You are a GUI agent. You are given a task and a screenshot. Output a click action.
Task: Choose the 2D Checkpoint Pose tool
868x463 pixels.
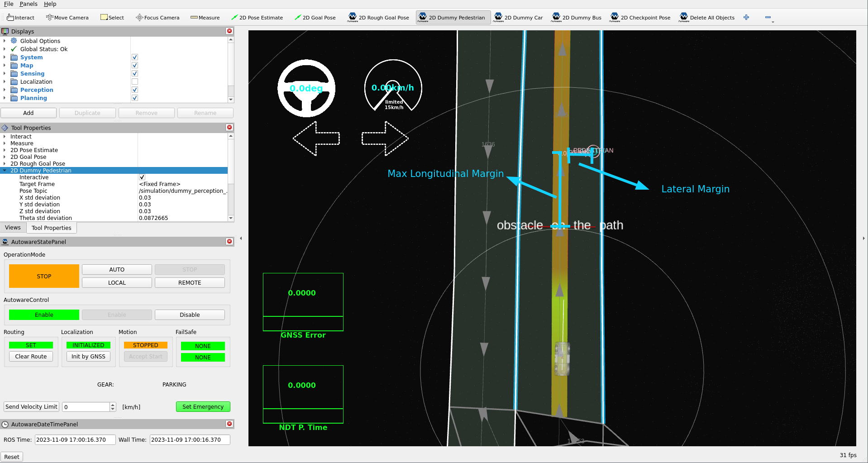click(640, 18)
